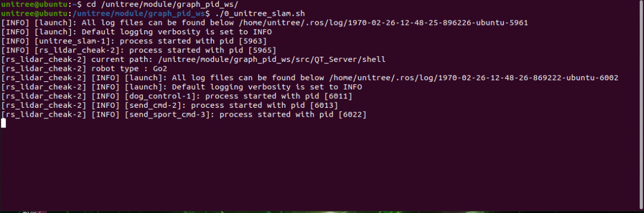Click the cd /unitree/module/graph_pid_ws/ command

(162, 4)
